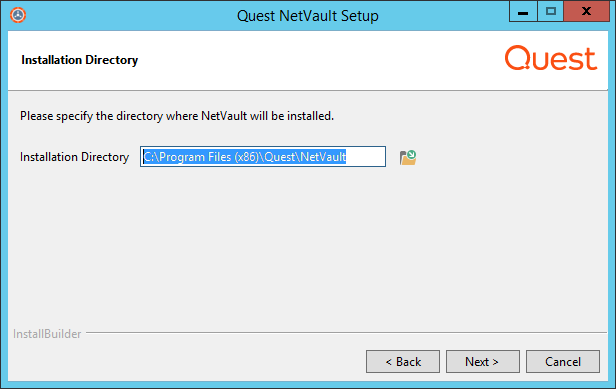Click the Installation Directory label beside the field

tap(75, 157)
